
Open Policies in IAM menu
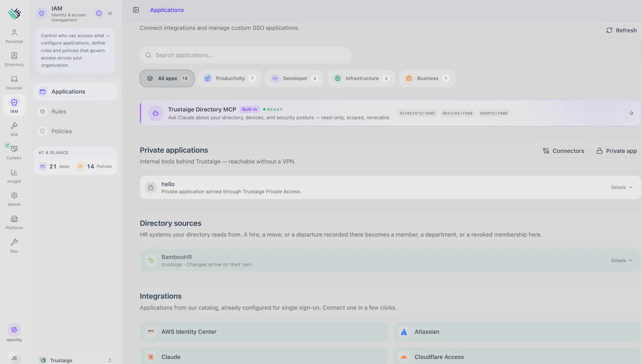75,131
